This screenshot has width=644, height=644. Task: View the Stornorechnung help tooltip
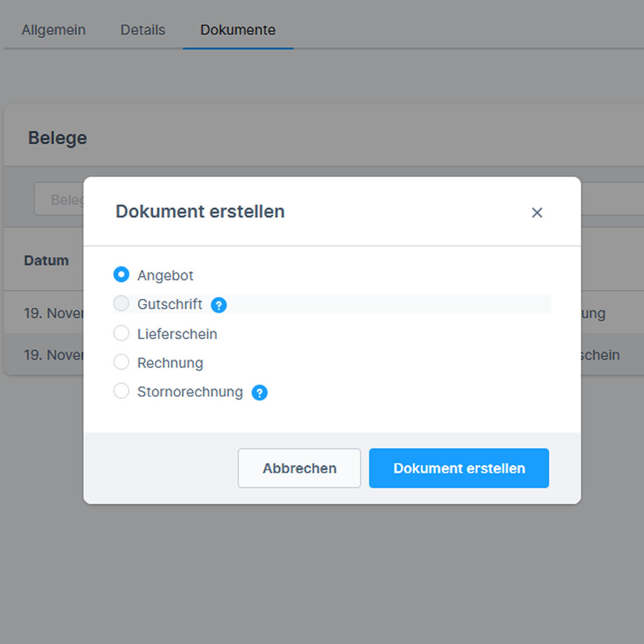pyautogui.click(x=260, y=392)
